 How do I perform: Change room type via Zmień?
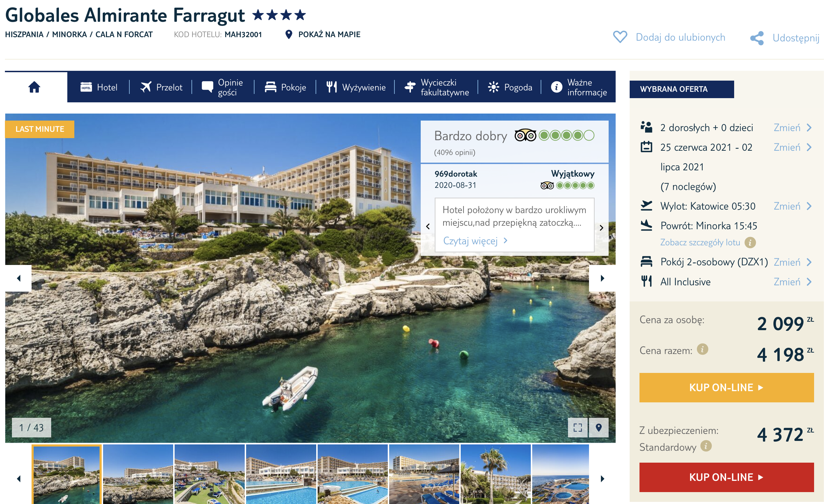pos(793,262)
